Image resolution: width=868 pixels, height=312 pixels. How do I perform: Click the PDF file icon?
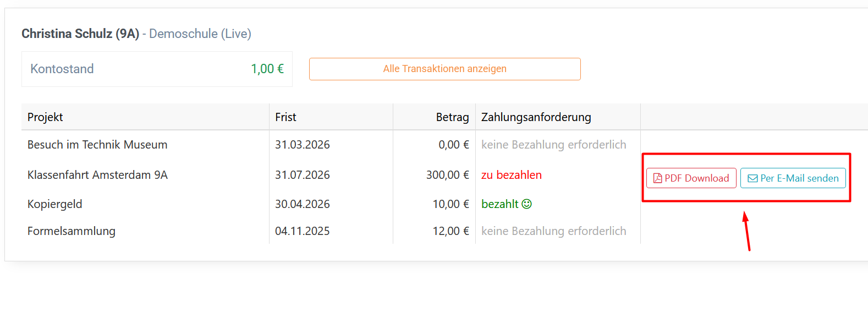(x=657, y=178)
